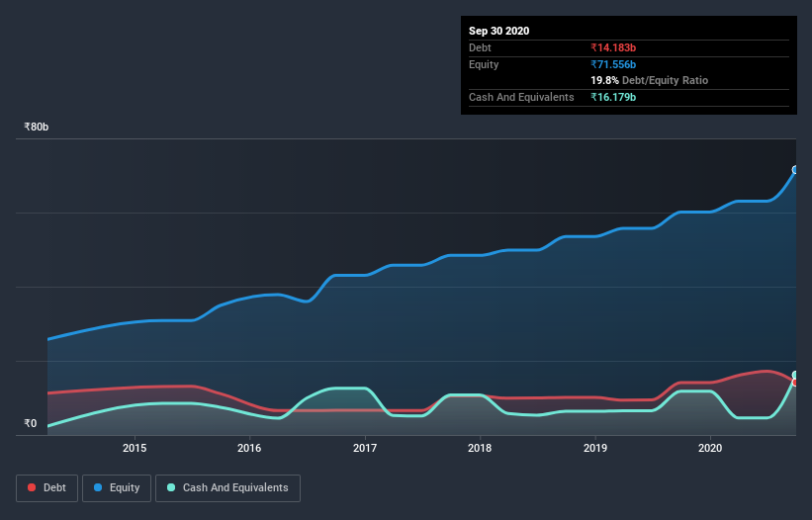
Task: Click the 19.8% Debt/Equity Ratio text
Action: (650, 80)
